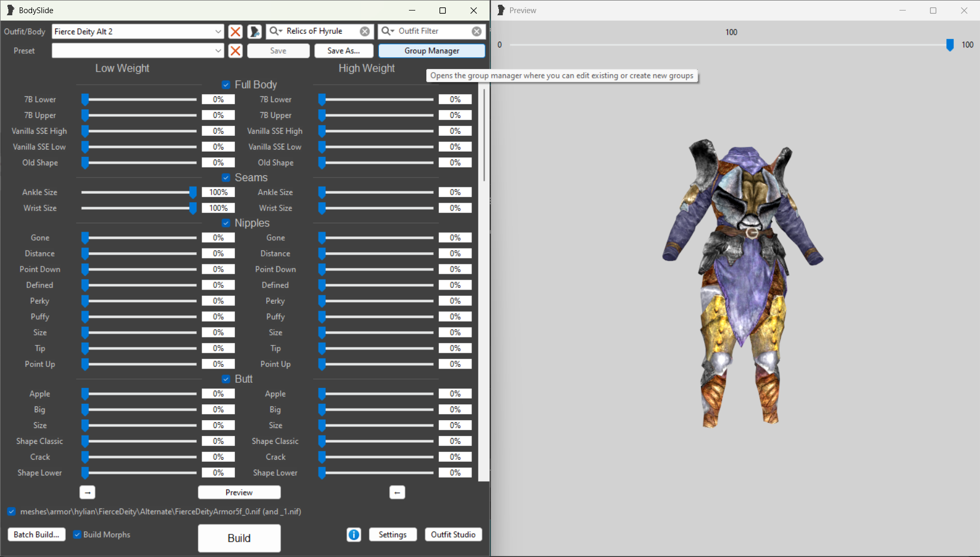The height and width of the screenshot is (557, 980).
Task: Click the low weight Vanilla SSE High slider
Action: click(139, 131)
